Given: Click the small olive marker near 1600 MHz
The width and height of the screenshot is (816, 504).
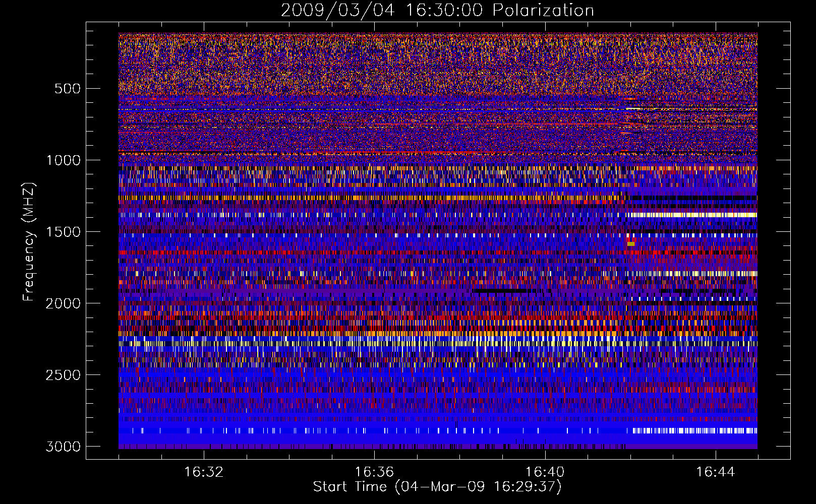Looking at the screenshot, I should [x=631, y=244].
